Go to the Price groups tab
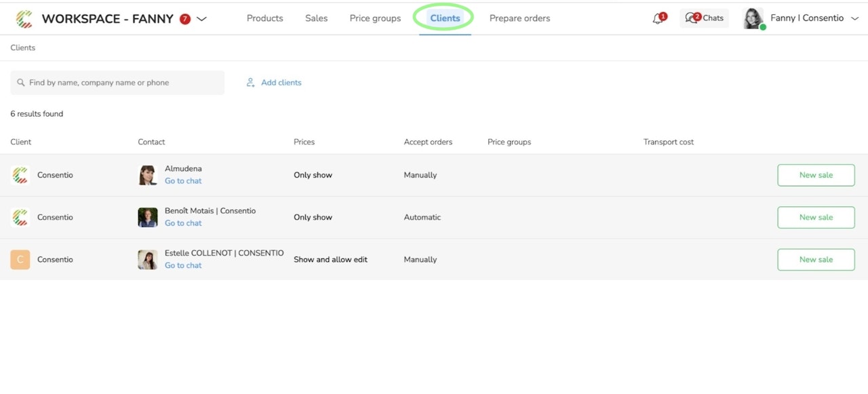This screenshot has height=394, width=868. click(x=375, y=18)
